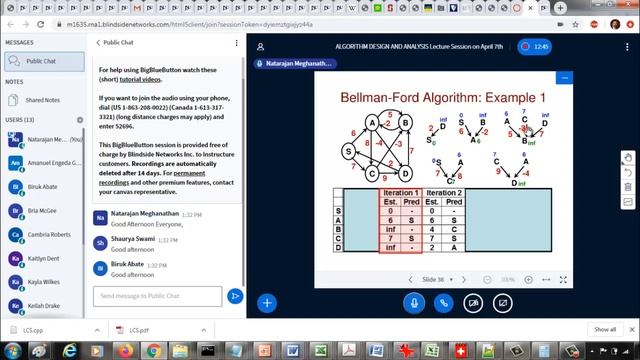This screenshot has width=640, height=360.
Task: Mute the microphone button
Action: pos(414,303)
